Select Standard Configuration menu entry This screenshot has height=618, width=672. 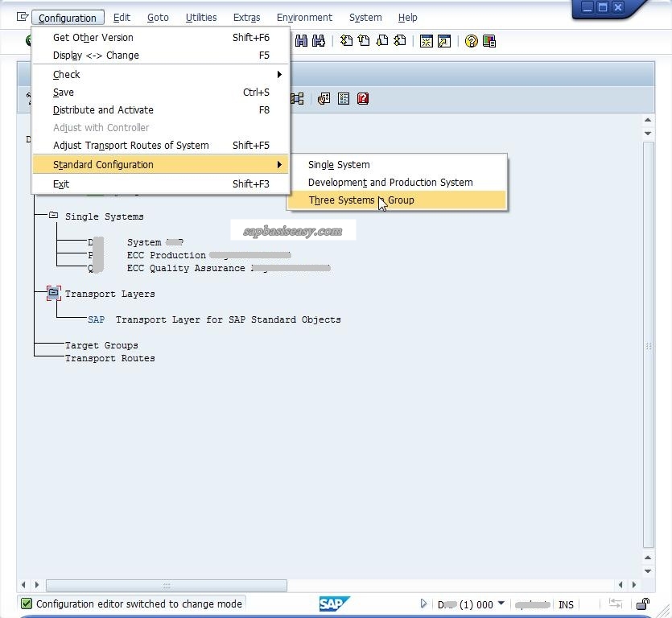(x=161, y=165)
